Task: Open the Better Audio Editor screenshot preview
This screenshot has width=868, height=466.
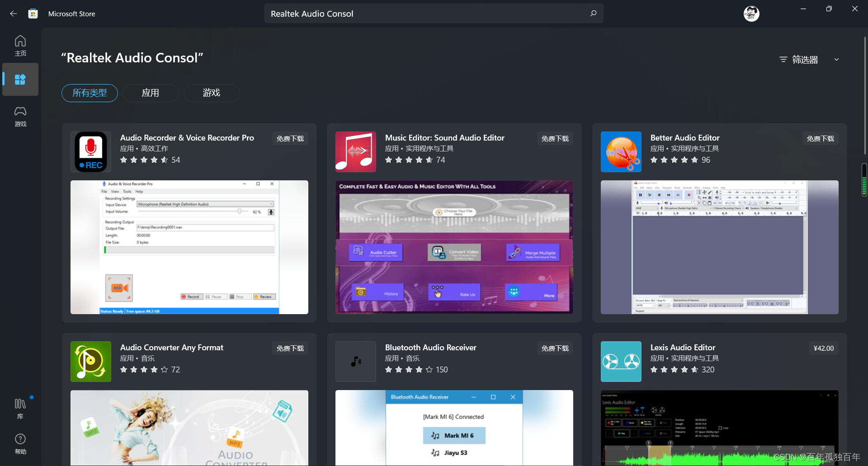Action: (720, 247)
